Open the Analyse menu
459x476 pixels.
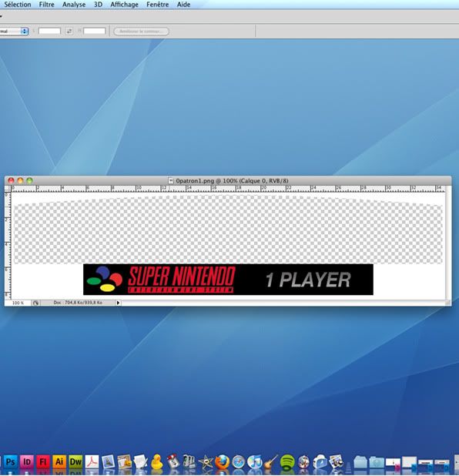74,5
